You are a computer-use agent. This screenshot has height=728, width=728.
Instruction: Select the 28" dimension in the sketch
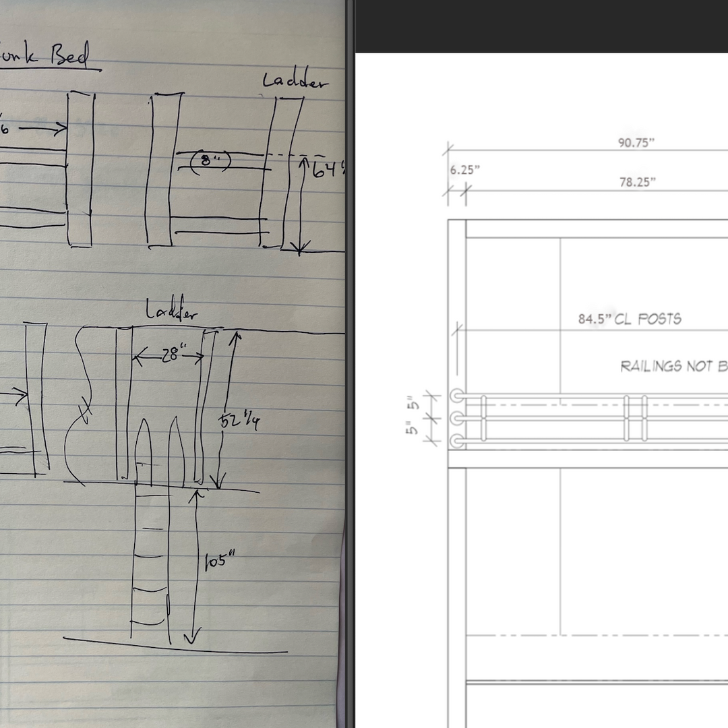171,353
